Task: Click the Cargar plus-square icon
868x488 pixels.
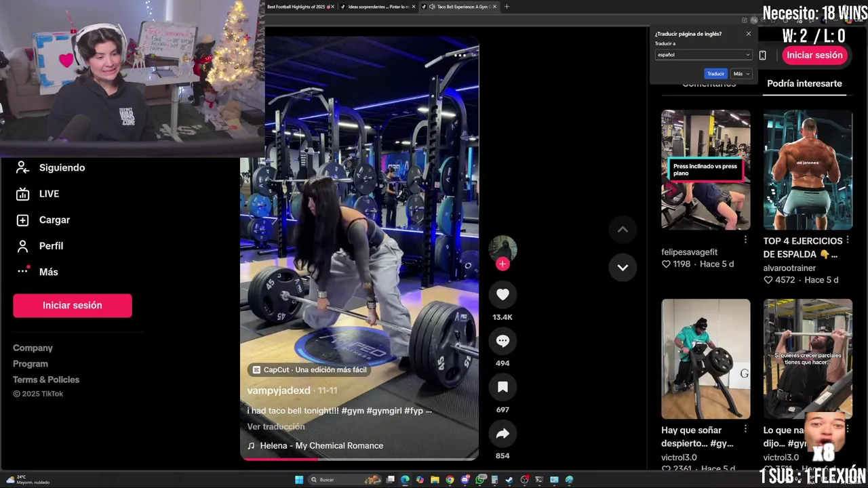Action: [22, 220]
